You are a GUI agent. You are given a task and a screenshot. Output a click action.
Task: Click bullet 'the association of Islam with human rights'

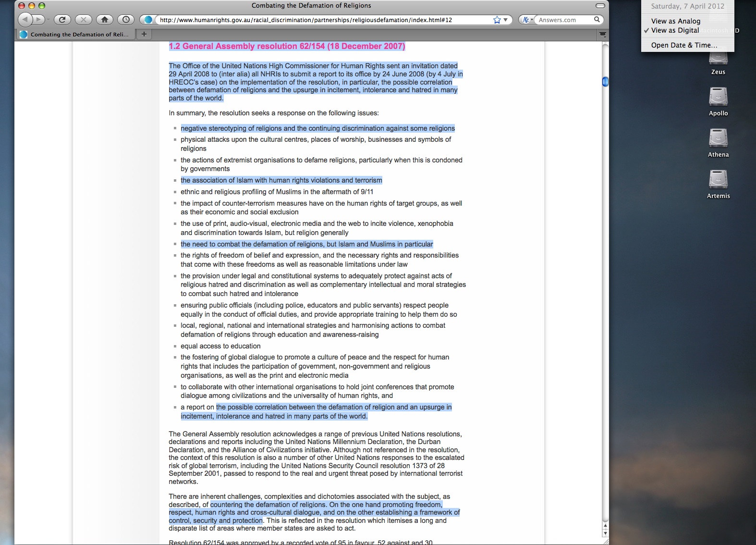[281, 180]
